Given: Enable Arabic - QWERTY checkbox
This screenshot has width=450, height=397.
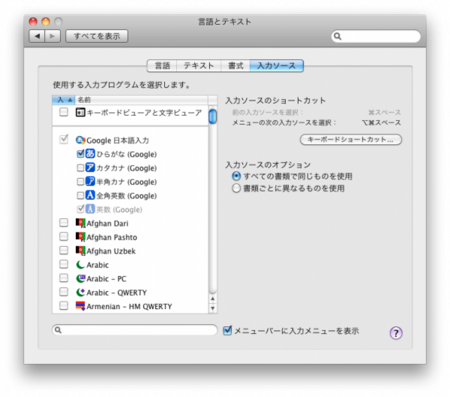Looking at the screenshot, I should tap(64, 292).
